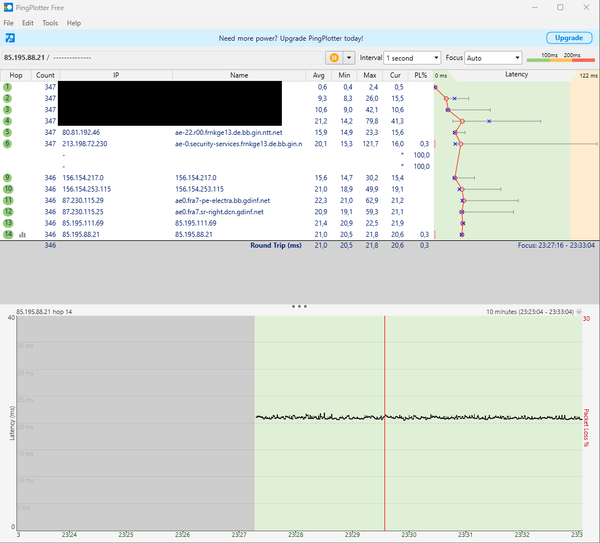Click the Focus 23:27:16 - 23:33:04 text
The image size is (600, 543).
click(556, 245)
